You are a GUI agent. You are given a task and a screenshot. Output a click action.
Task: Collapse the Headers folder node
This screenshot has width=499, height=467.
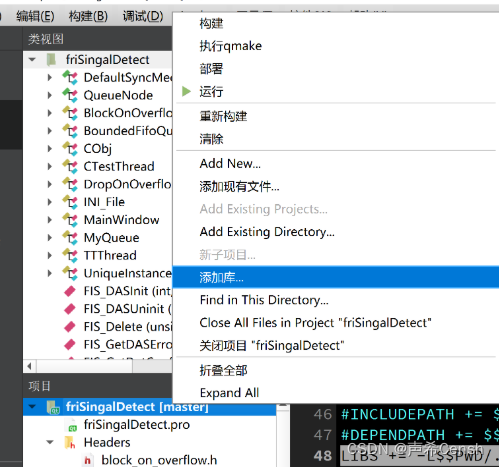pos(50,442)
